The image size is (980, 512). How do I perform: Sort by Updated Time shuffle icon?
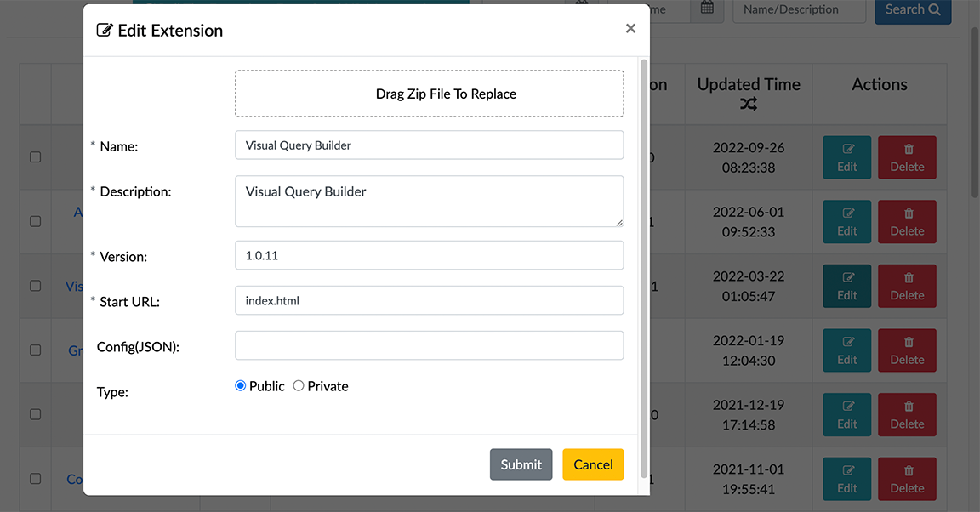748,105
